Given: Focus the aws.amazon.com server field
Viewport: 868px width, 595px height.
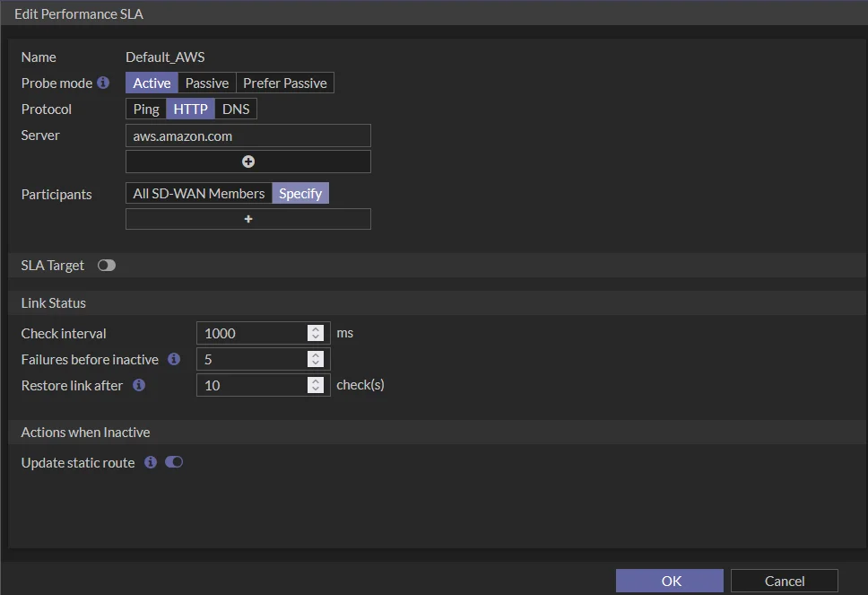Looking at the screenshot, I should tap(248, 136).
